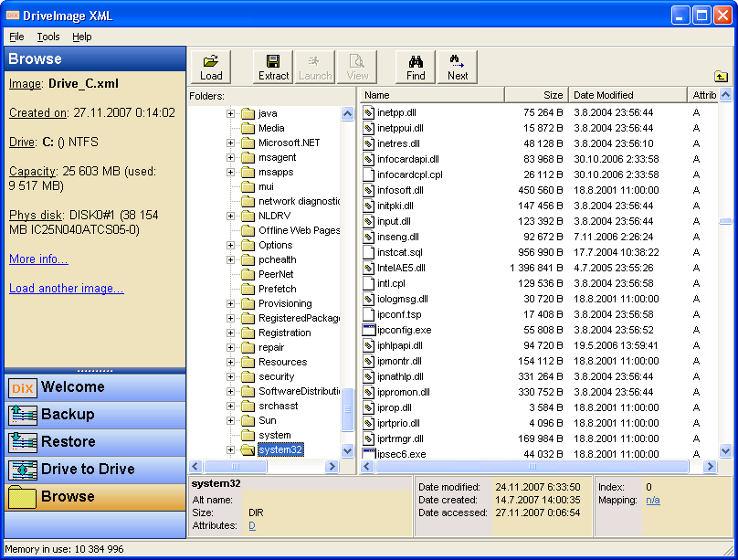The image size is (738, 560).
Task: Click the Attributes D link
Action: [x=252, y=525]
